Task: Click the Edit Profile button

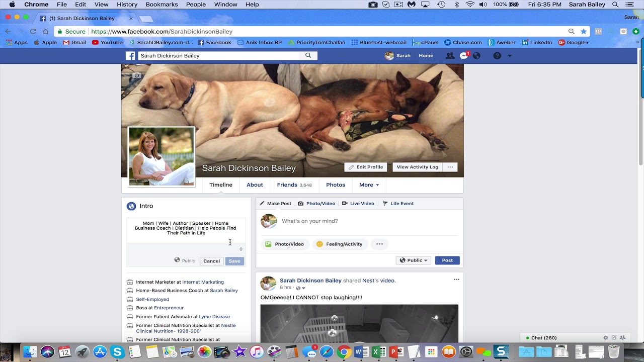Action: (366, 167)
